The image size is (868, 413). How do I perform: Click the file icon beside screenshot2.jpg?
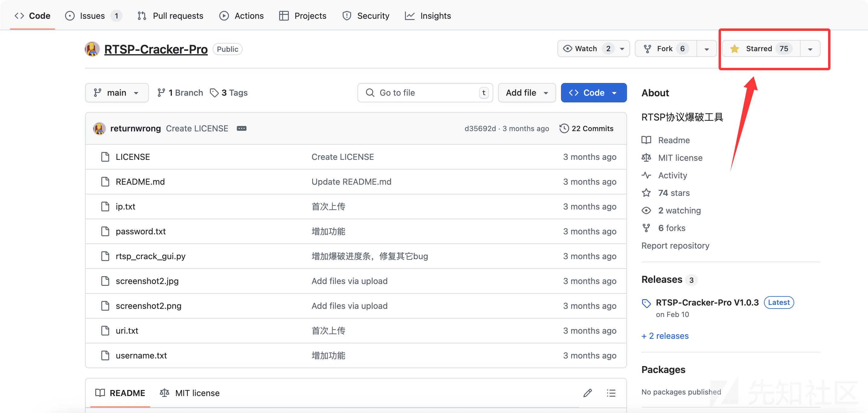(x=105, y=281)
